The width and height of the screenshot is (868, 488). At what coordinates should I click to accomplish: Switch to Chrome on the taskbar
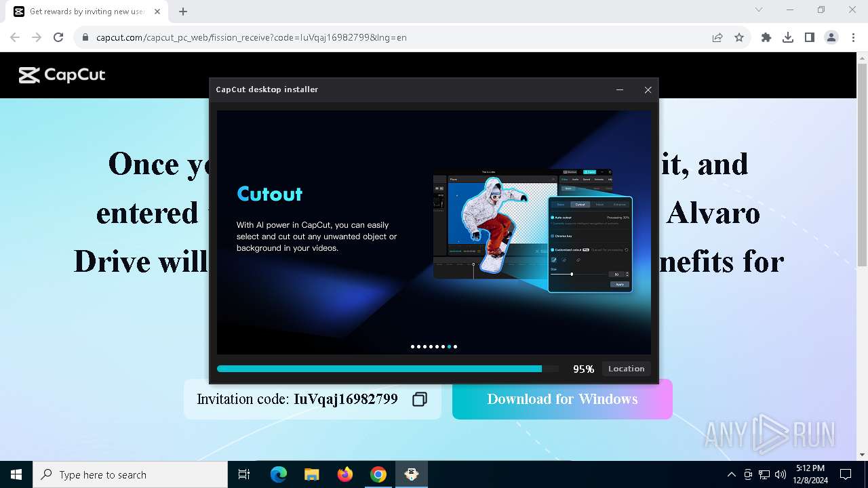378,474
